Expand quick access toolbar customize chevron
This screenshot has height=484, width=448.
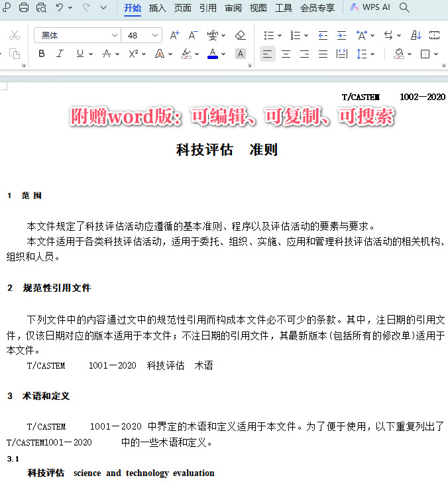(103, 7)
